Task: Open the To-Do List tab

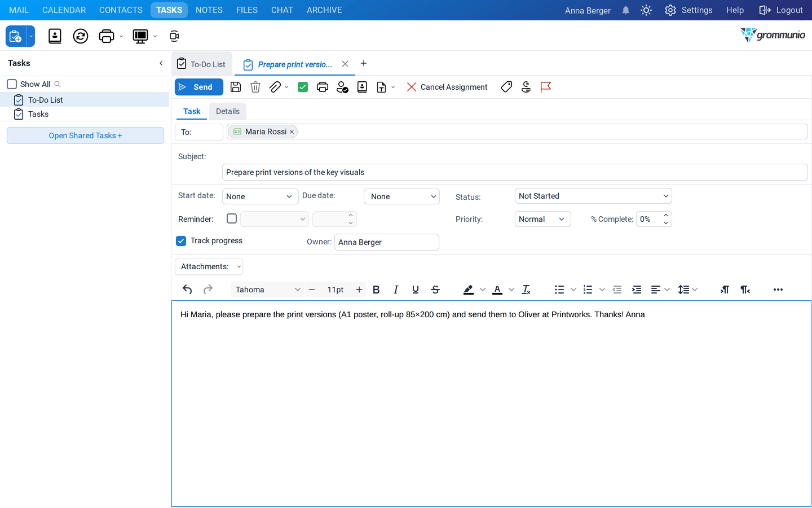Action: coord(202,64)
